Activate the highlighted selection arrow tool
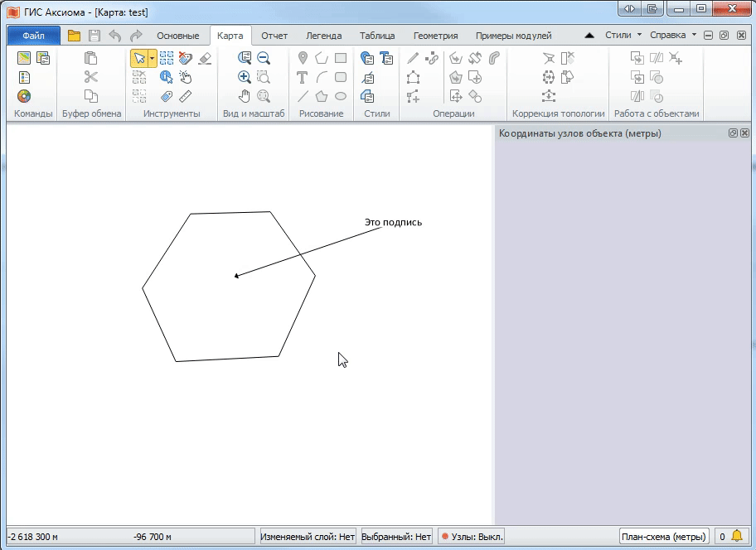Image resolution: width=756 pixels, height=550 pixels. tap(139, 58)
